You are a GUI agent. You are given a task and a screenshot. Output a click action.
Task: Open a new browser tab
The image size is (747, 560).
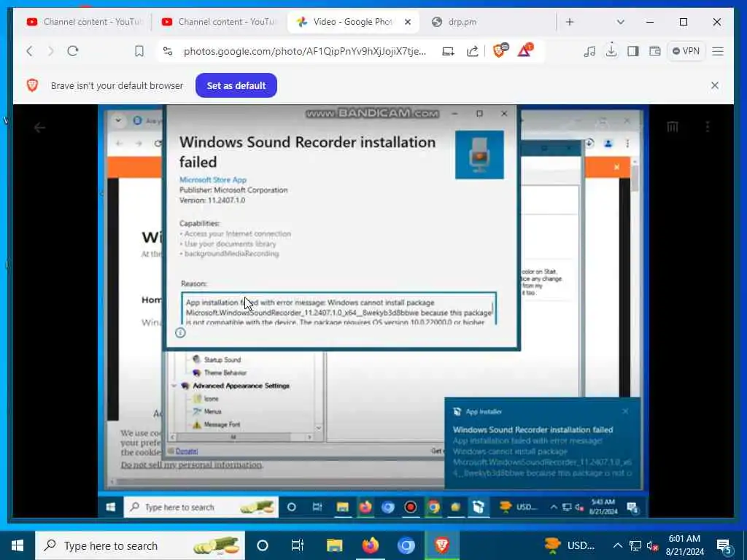570,22
